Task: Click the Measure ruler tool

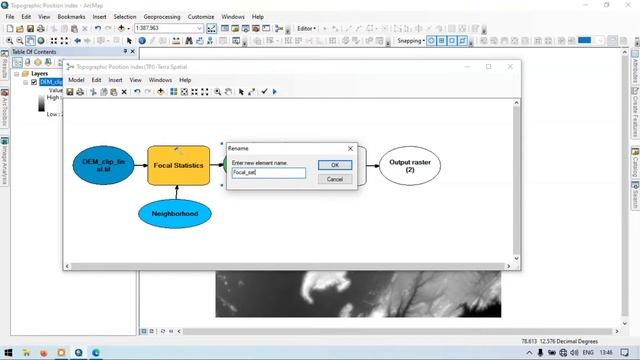Action: point(176,41)
